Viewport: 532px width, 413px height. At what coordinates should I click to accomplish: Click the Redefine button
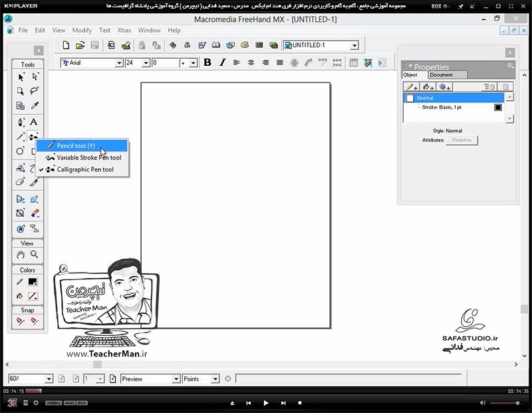462,140
